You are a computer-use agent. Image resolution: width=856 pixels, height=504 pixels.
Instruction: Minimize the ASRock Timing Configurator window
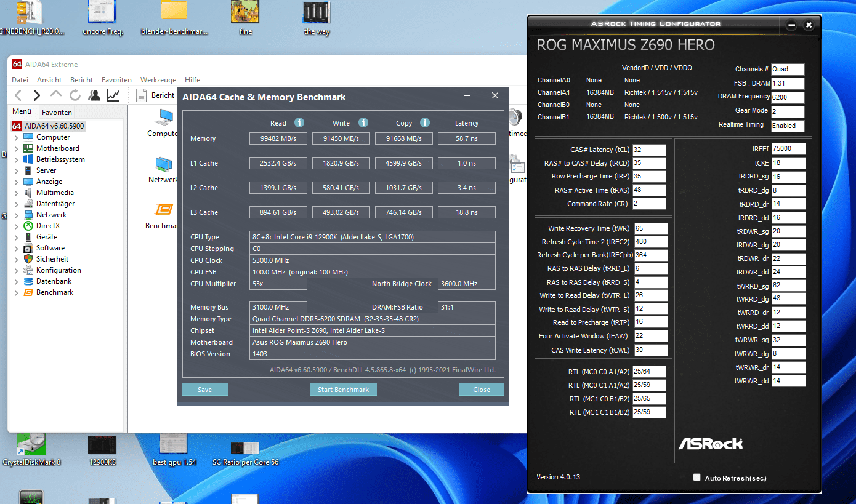[792, 25]
